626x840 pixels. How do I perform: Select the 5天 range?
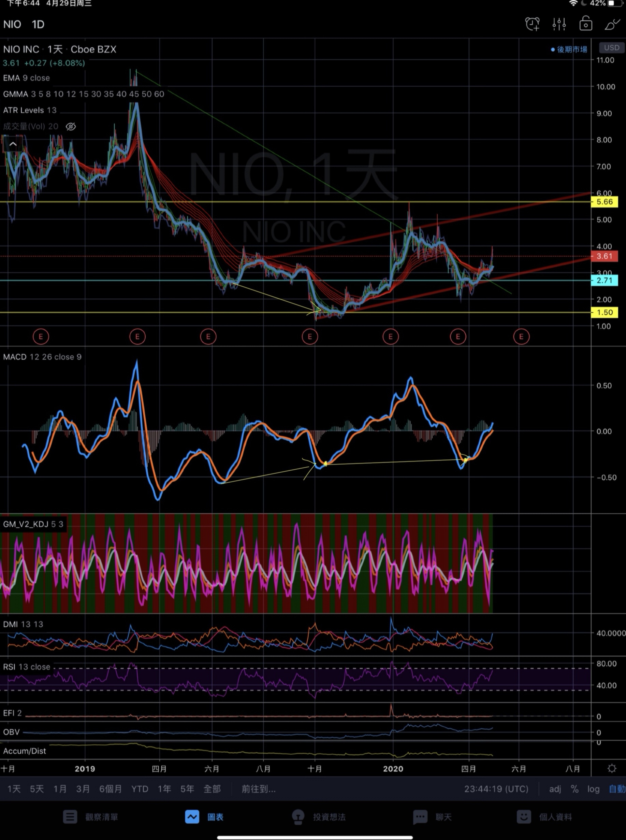[x=37, y=789]
